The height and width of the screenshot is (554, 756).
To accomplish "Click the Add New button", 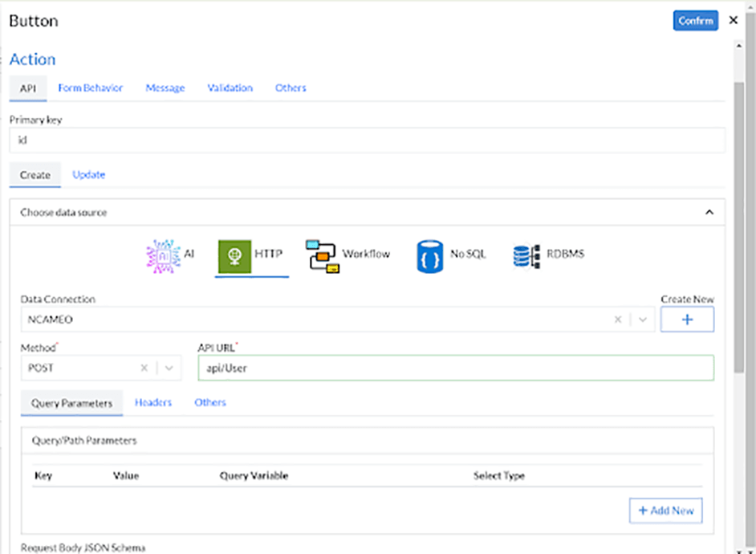I will tap(665, 511).
